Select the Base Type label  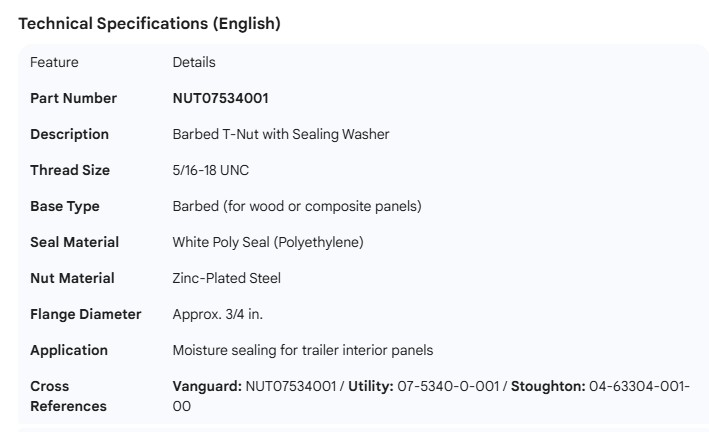(65, 206)
